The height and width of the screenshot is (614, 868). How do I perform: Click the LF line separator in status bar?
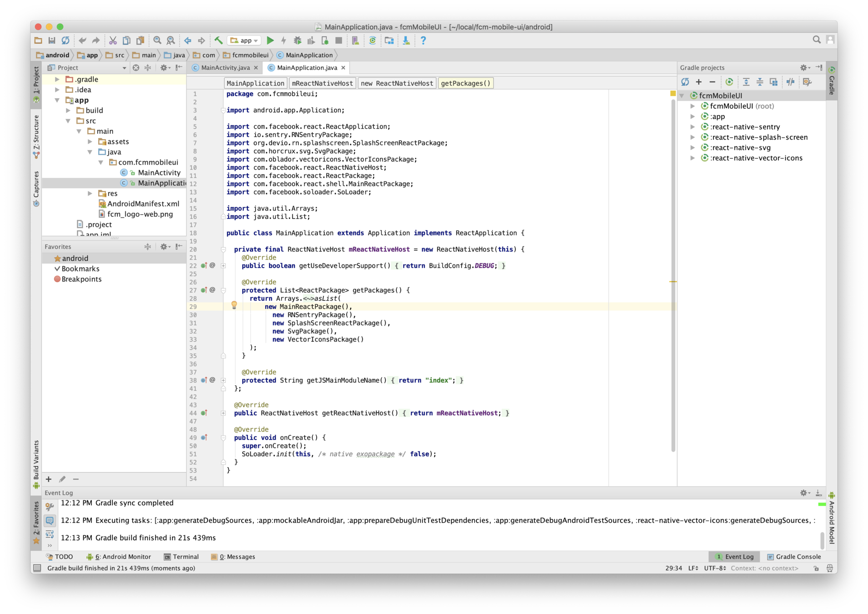[x=693, y=568]
